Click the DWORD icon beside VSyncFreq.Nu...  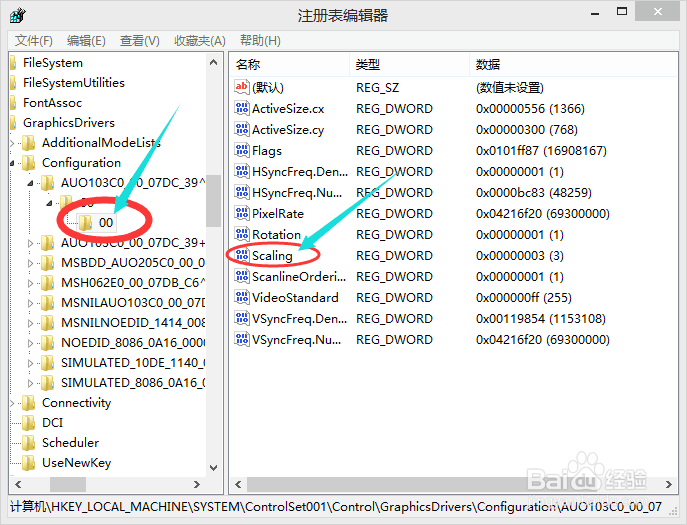pyautogui.click(x=242, y=339)
